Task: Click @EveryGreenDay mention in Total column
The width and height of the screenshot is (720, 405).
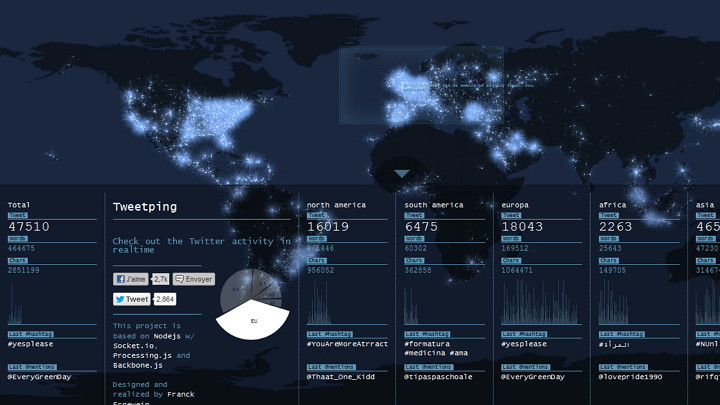Action: [x=39, y=377]
